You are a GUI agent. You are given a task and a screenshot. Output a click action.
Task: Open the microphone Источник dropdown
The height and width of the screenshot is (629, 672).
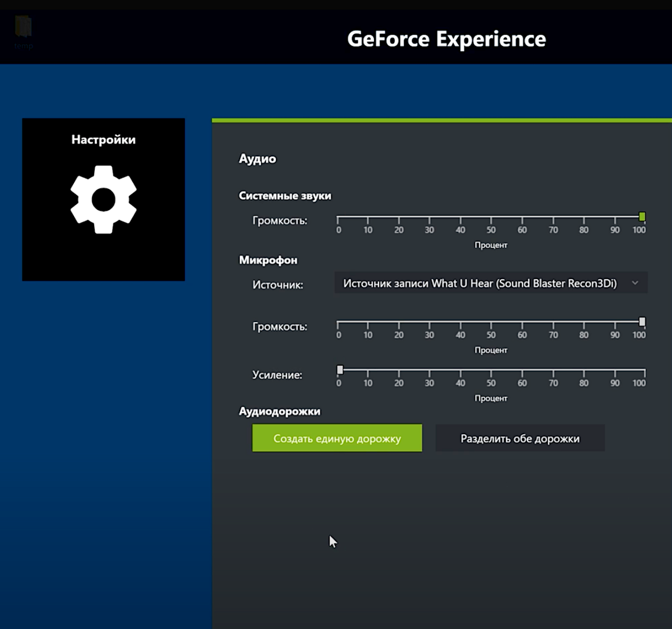coord(491,283)
